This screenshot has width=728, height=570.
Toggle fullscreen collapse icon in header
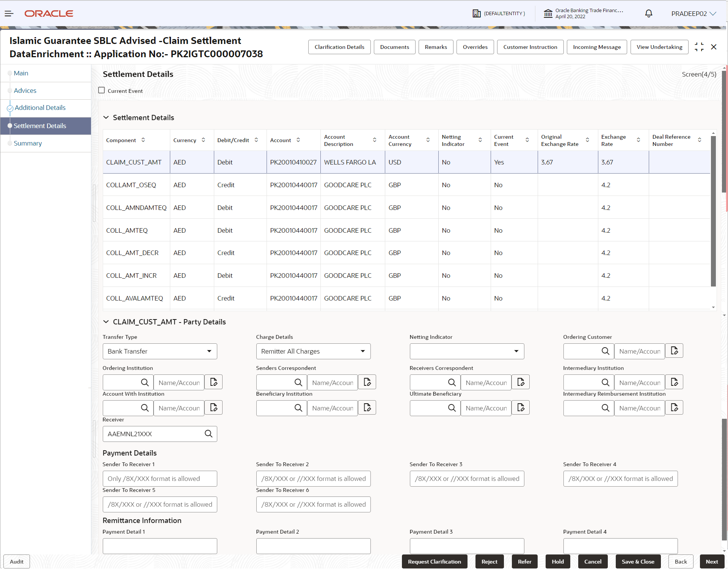coord(699,47)
